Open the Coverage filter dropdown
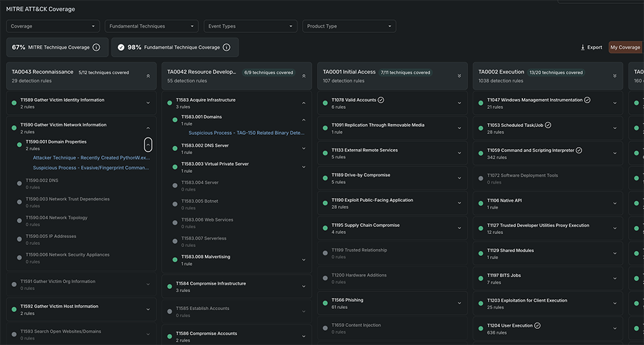This screenshot has width=644, height=345. [53, 26]
